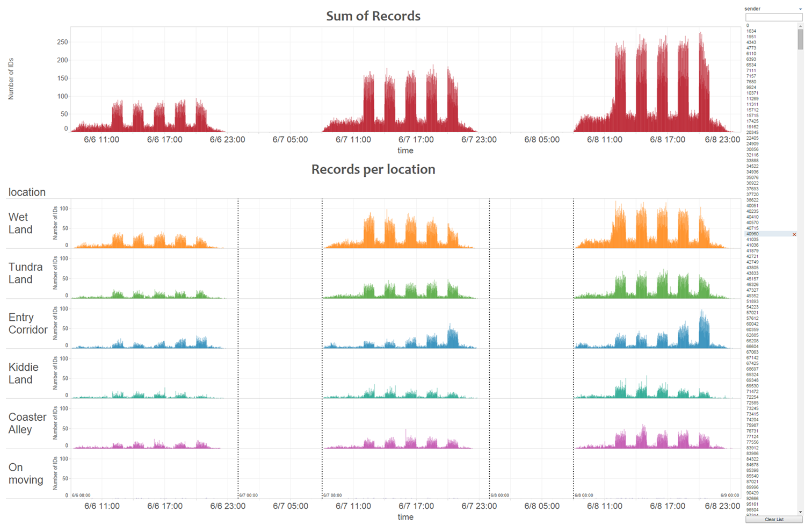Select sender 1634 in the list
The image size is (812, 525).
[751, 31]
